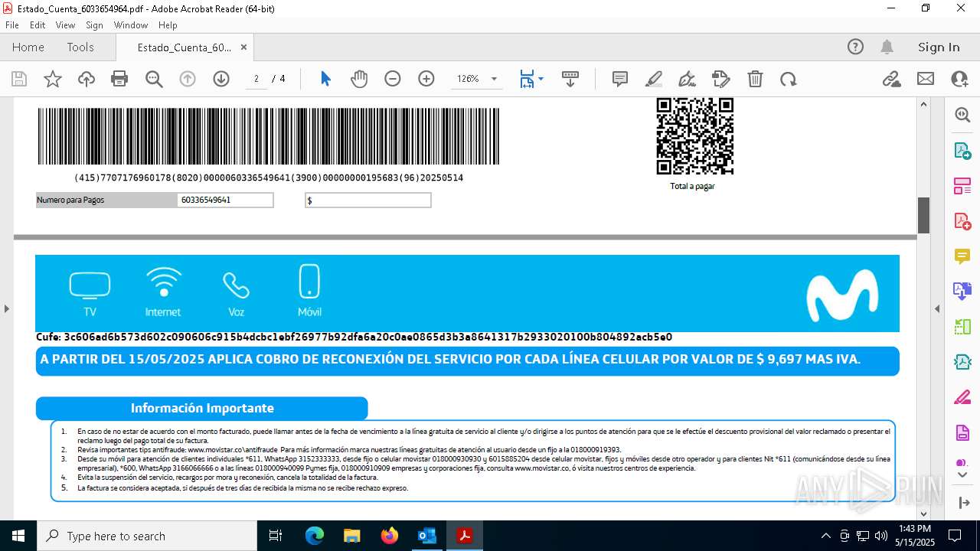Click Windows Start button
Screen dimensions: 980x551
click(18, 536)
